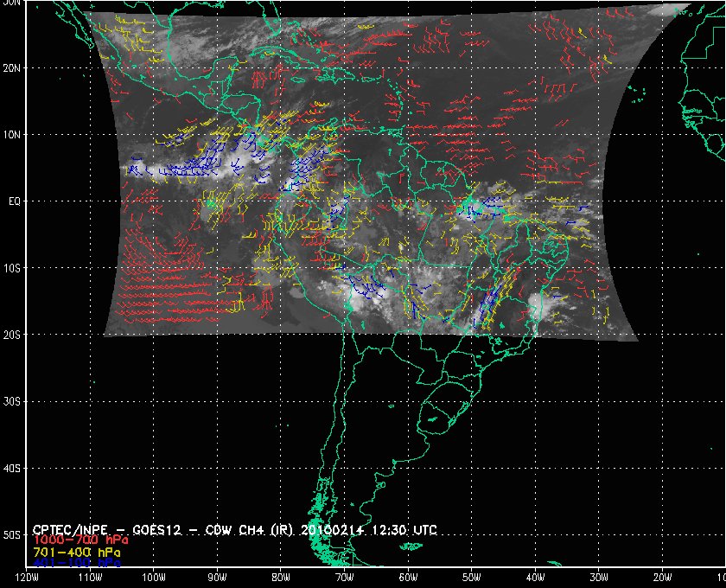Click the 20W longitude label
Screen dimensions: 726x588
[x=662, y=577]
